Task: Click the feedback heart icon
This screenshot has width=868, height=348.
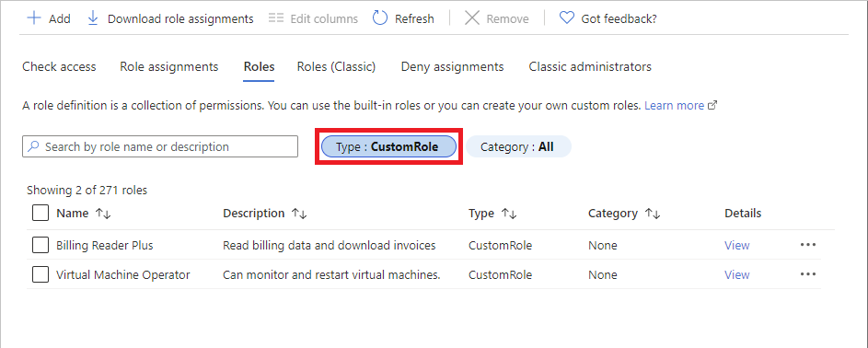Action: pyautogui.click(x=566, y=18)
